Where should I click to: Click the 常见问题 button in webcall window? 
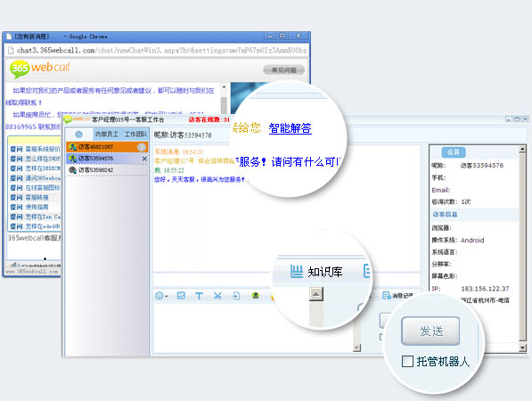284,70
